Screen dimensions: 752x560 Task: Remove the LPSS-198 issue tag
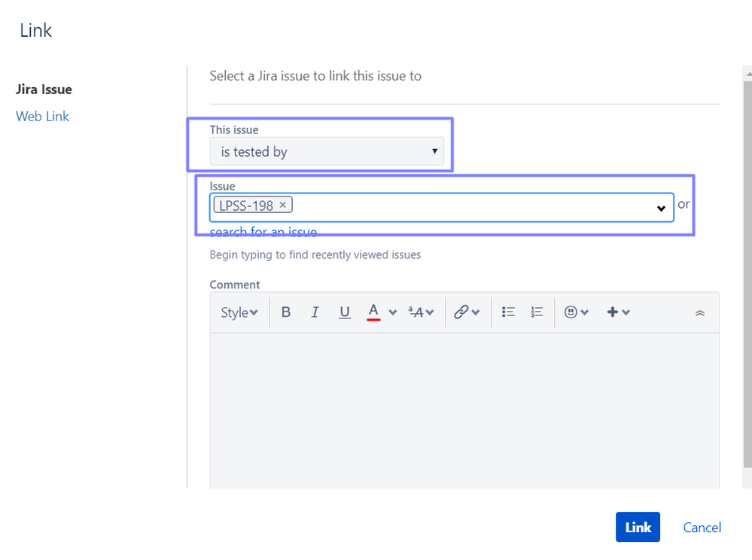(282, 205)
